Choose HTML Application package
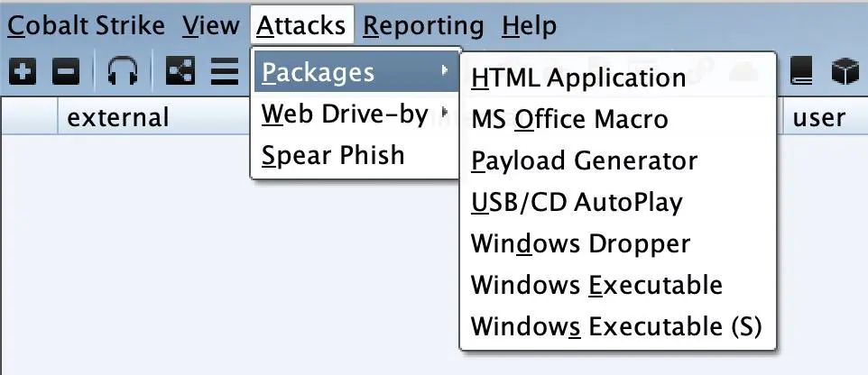Viewport: 868px width, 375px height. (578, 78)
